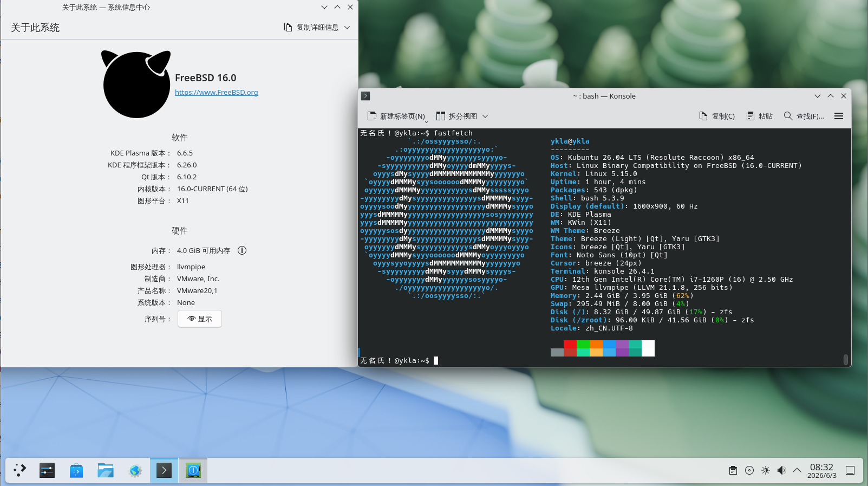Click the Packages: 543 (dpkg) terminal line

point(594,190)
